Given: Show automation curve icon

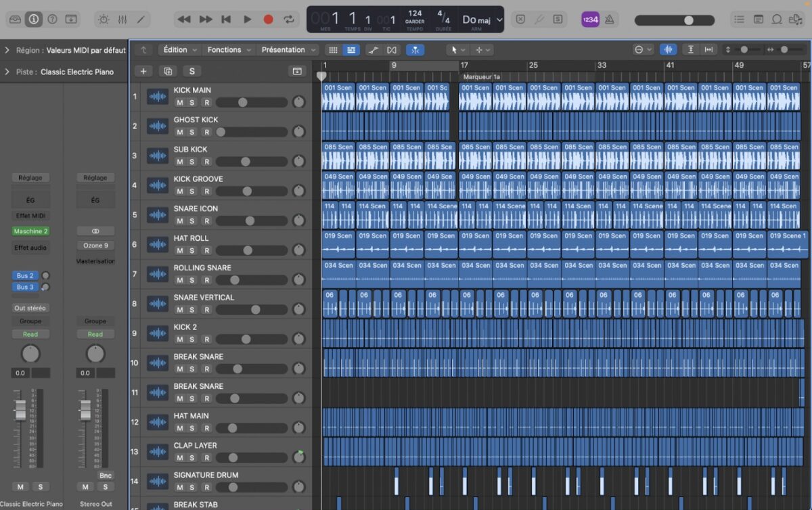Looking at the screenshot, I should pyautogui.click(x=373, y=49).
